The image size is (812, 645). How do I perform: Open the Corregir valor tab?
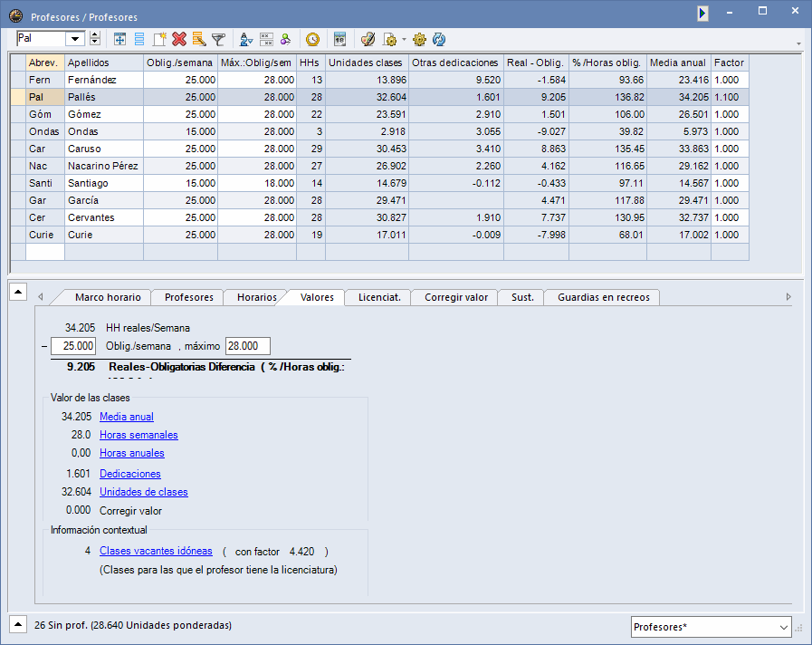click(456, 297)
